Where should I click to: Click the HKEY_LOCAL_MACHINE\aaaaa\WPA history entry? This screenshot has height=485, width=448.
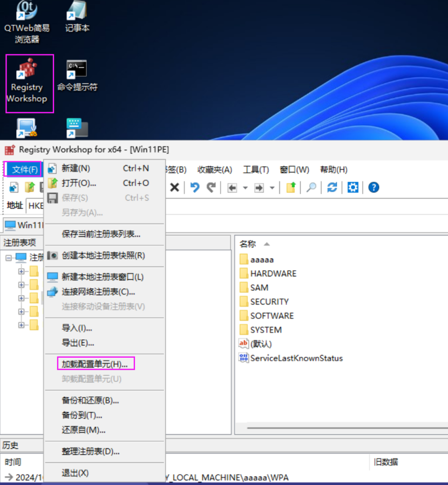pyautogui.click(x=227, y=477)
